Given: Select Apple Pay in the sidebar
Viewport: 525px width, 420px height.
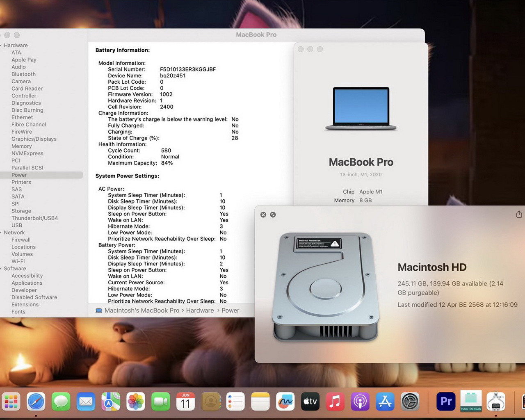Looking at the screenshot, I should pos(24,60).
